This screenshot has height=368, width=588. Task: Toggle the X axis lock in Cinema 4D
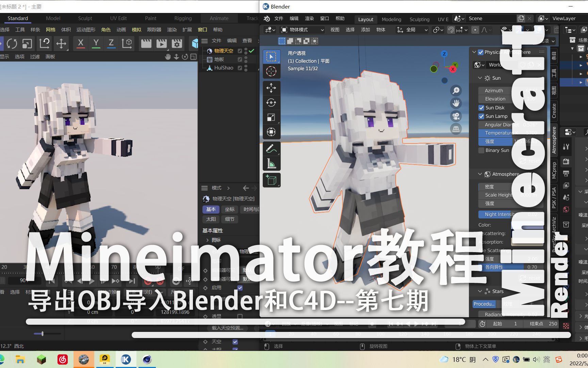click(81, 43)
